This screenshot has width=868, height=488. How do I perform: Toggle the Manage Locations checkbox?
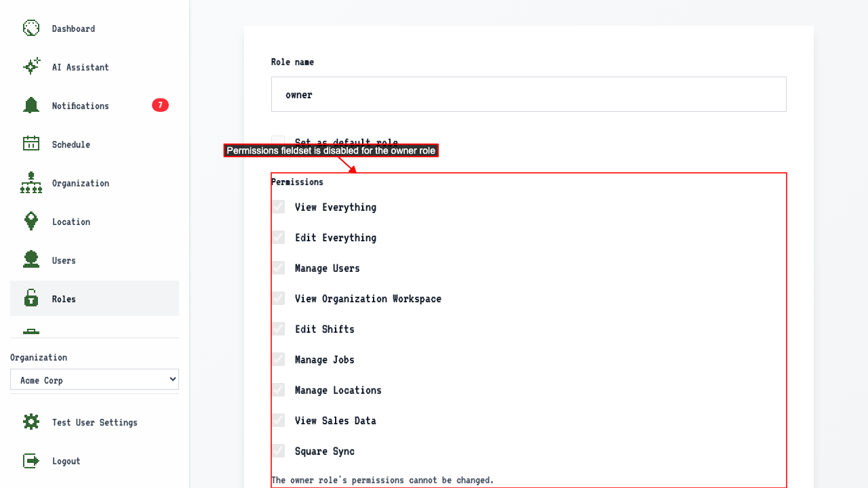tap(278, 390)
